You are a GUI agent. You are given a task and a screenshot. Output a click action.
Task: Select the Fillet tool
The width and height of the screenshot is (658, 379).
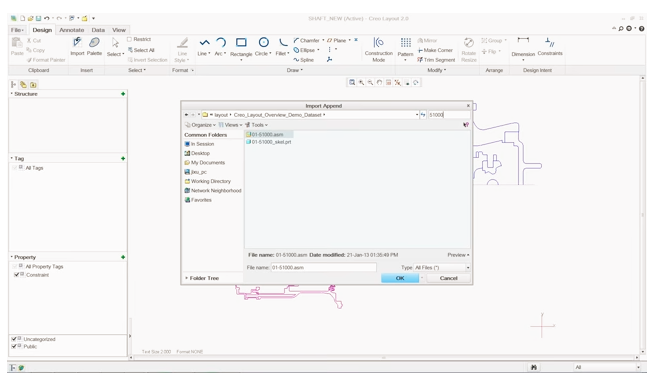coord(282,47)
